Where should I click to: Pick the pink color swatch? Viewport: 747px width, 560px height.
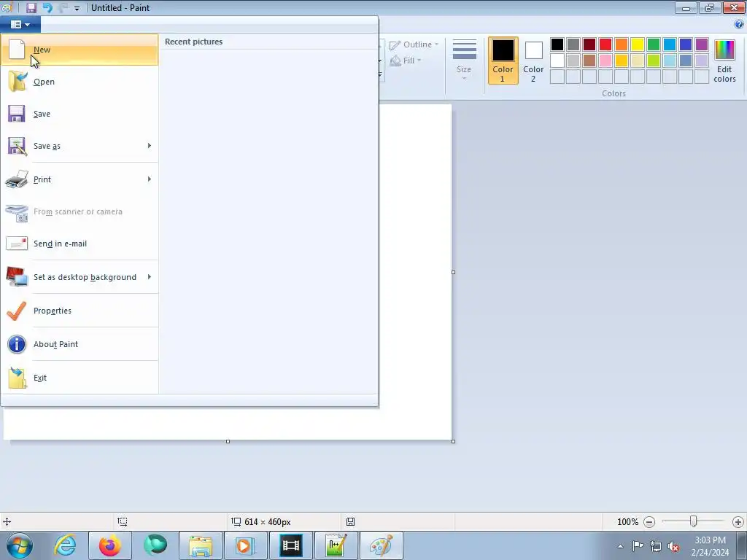605,61
